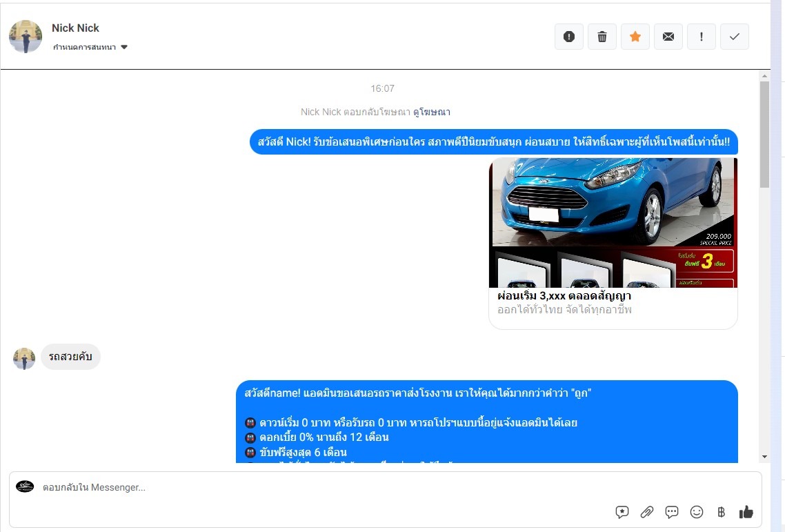Screen dimensions: 785x532
Task: Mark conversation as unread with the envelope icon
Action: pyautogui.click(x=668, y=37)
